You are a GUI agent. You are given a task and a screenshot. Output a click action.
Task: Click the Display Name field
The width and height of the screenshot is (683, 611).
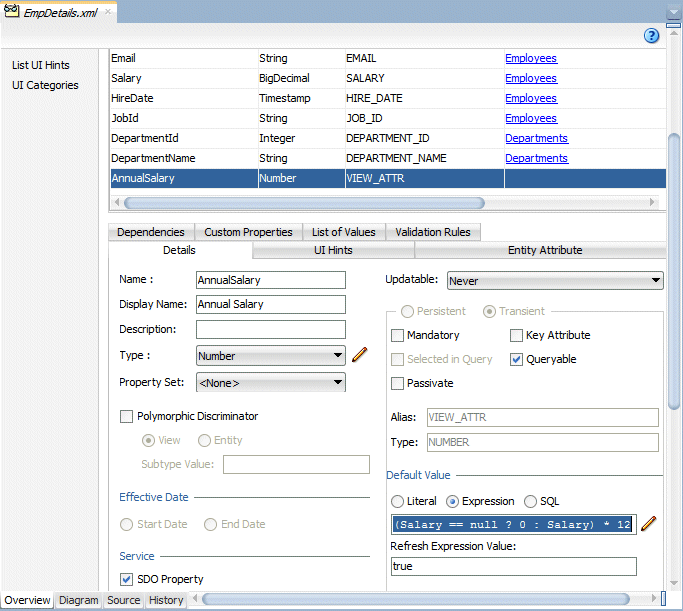[271, 304]
